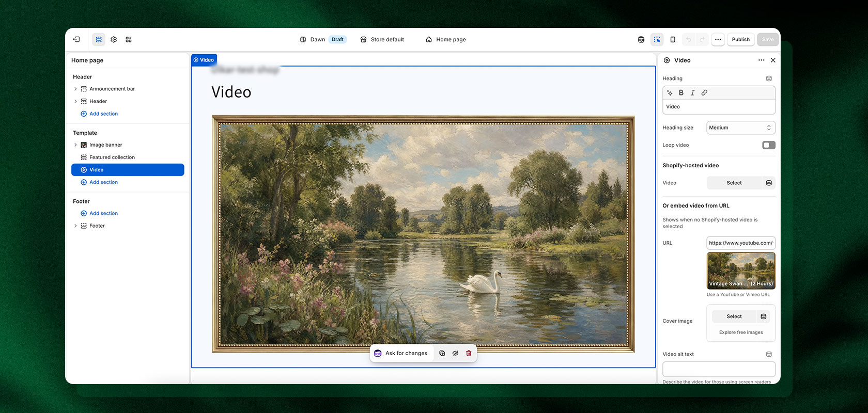The height and width of the screenshot is (413, 868).
Task: Duplicate the Video section icon
Action: [442, 353]
